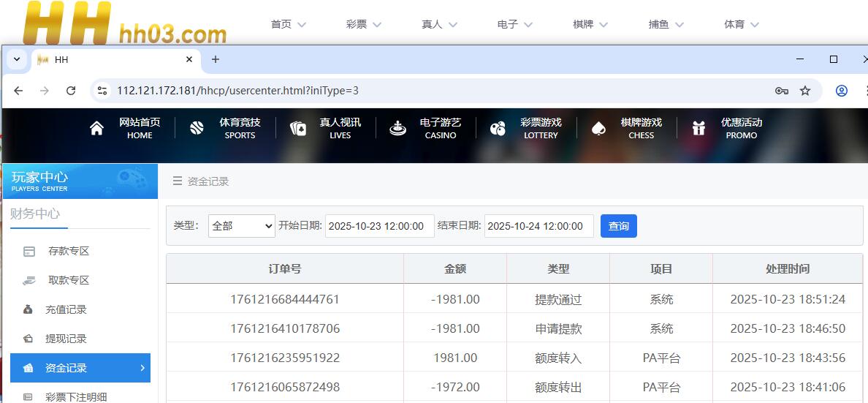
Task: Click the blue 查询 button
Action: coord(618,226)
